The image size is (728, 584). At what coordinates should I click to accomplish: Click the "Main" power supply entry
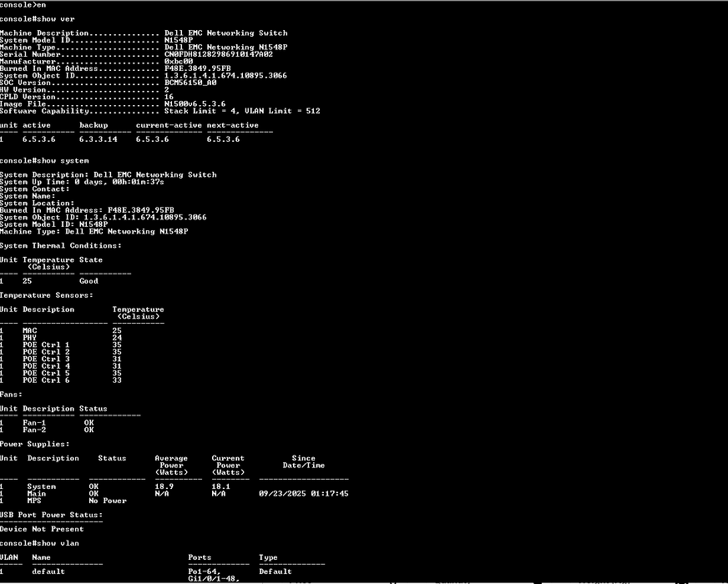pyautogui.click(x=37, y=494)
